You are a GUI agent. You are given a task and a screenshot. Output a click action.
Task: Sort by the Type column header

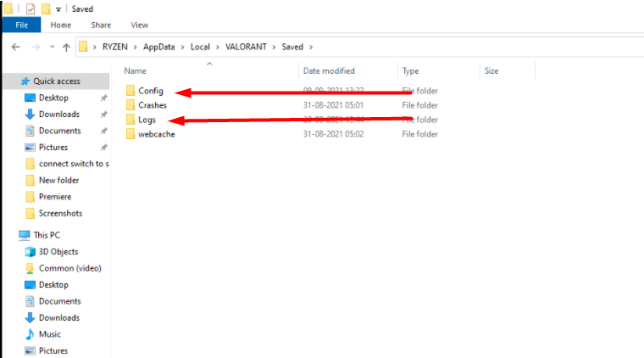[x=410, y=70]
